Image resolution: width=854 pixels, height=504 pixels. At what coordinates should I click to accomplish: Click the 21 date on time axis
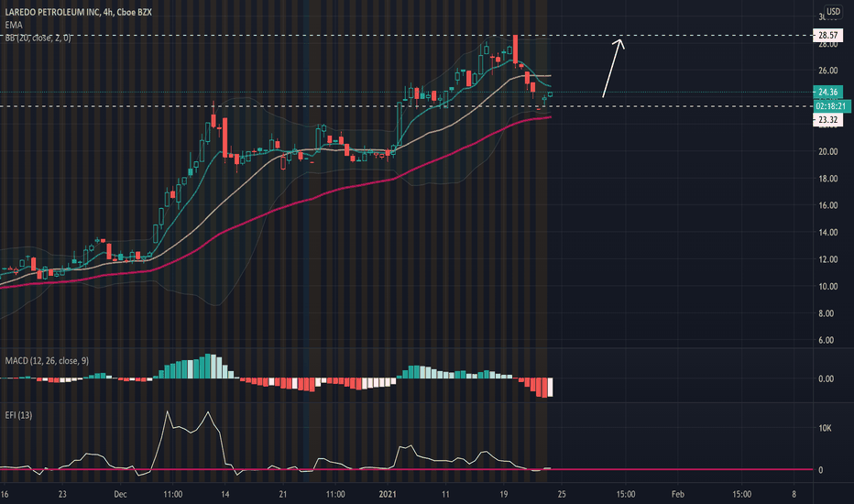[282, 494]
